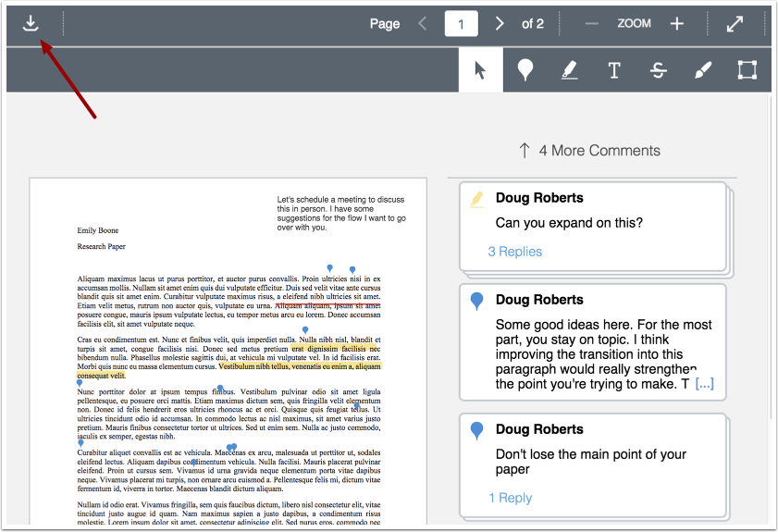778x532 pixels.
Task: Click the highlighted 'Vestibulum nibh tellus' sentence
Action: click(300, 366)
